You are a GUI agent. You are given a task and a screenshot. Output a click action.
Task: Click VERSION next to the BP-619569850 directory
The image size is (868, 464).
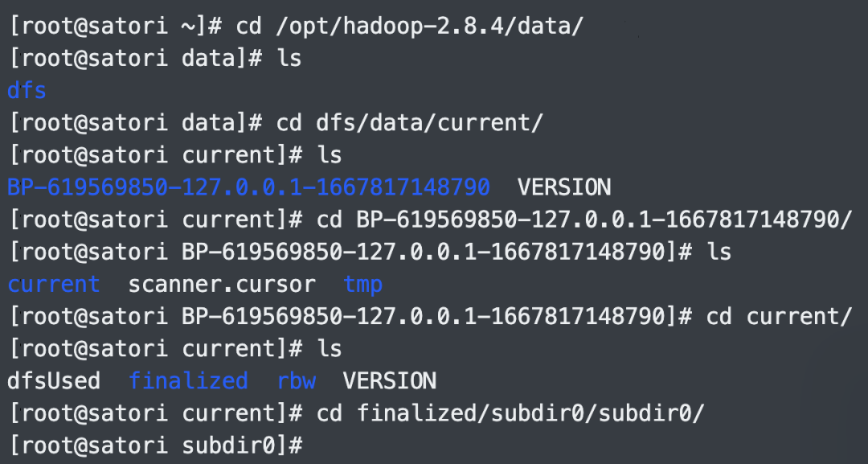click(x=564, y=187)
